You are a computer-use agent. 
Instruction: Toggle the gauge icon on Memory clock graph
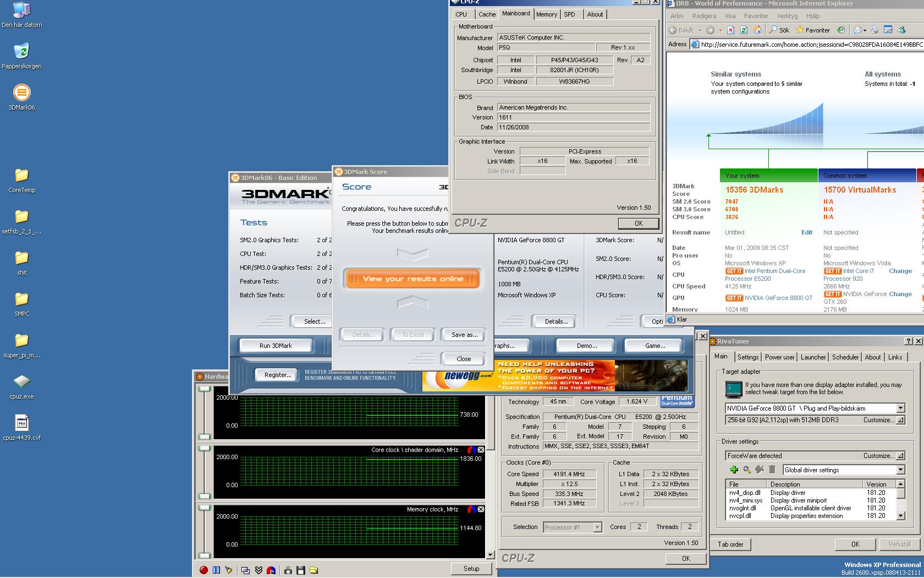(471, 509)
